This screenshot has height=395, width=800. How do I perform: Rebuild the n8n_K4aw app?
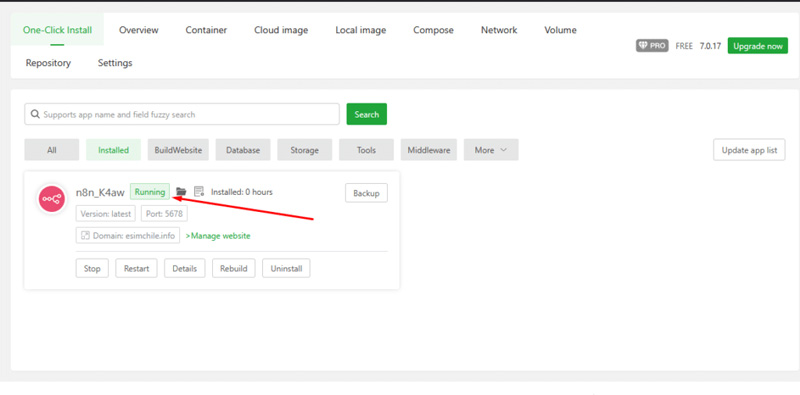(234, 268)
